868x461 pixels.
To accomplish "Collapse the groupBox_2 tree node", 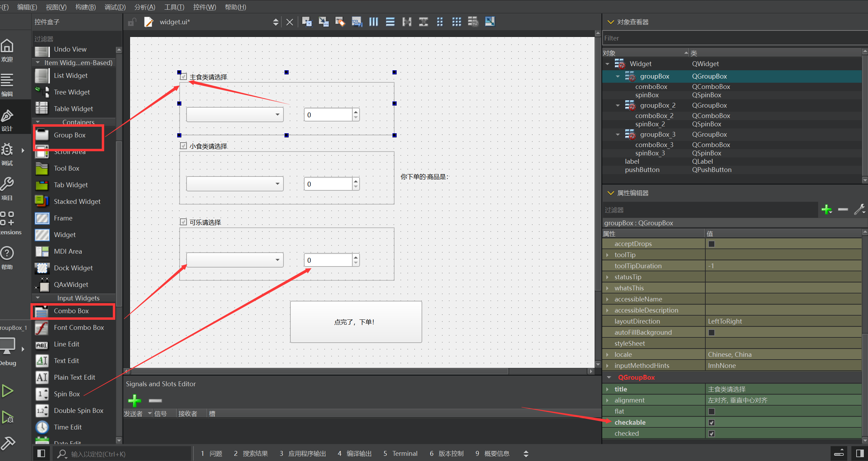I will [x=618, y=106].
